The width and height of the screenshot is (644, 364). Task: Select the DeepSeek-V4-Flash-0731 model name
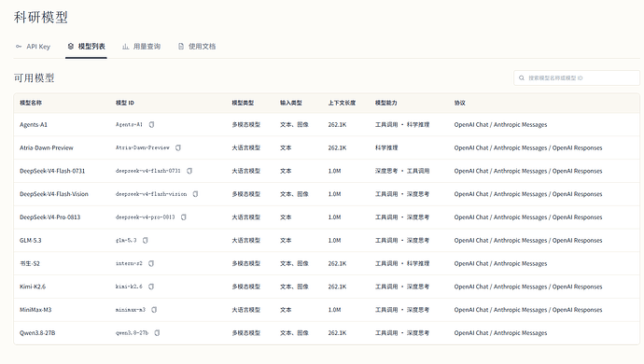click(x=52, y=171)
